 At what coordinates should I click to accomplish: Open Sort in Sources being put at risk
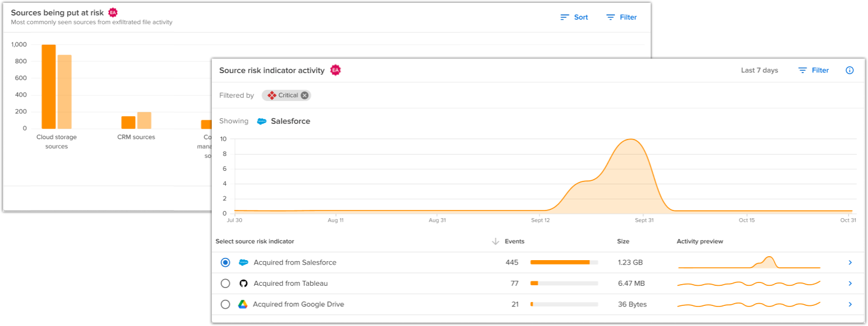coord(574,17)
